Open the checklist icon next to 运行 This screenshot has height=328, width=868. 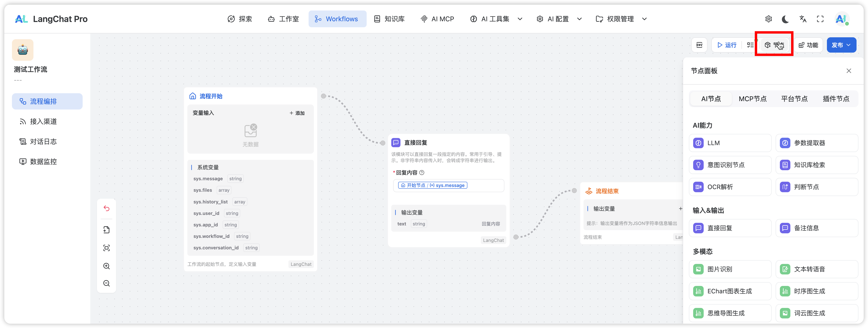pos(750,45)
